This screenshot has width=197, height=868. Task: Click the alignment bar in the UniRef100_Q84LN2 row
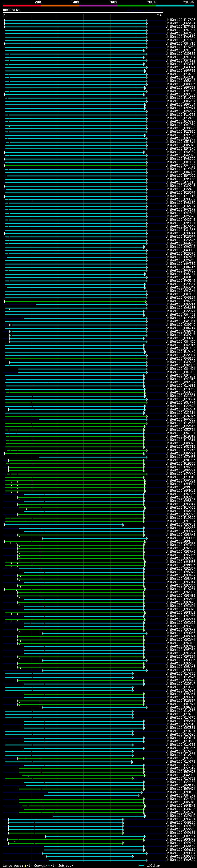[x=92, y=796]
